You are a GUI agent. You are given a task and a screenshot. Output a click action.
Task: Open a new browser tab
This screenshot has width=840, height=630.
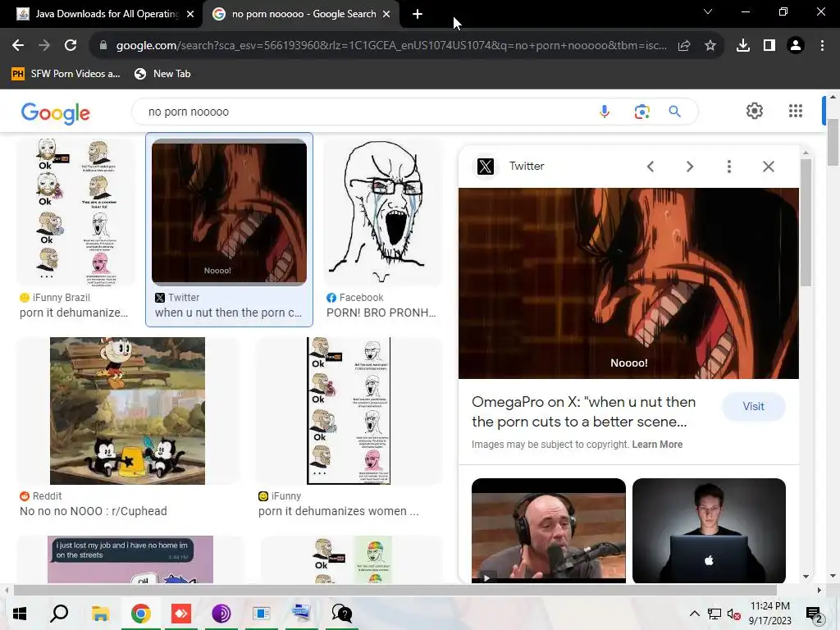418,14
